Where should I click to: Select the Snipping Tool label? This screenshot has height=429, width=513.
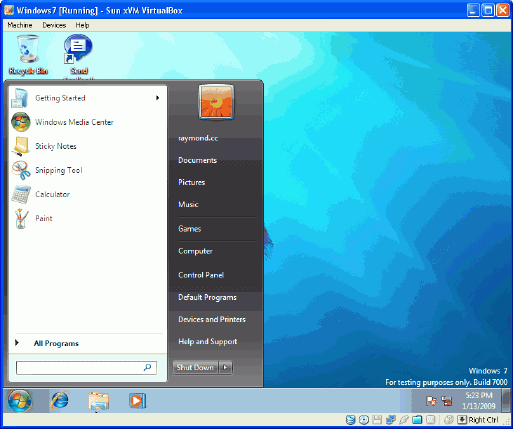(x=59, y=170)
